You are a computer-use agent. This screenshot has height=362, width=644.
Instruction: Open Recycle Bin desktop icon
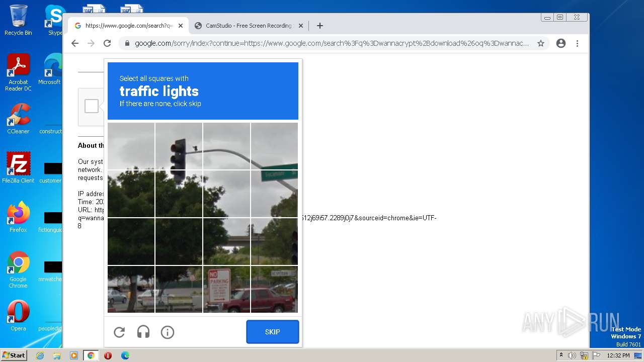pos(18,20)
